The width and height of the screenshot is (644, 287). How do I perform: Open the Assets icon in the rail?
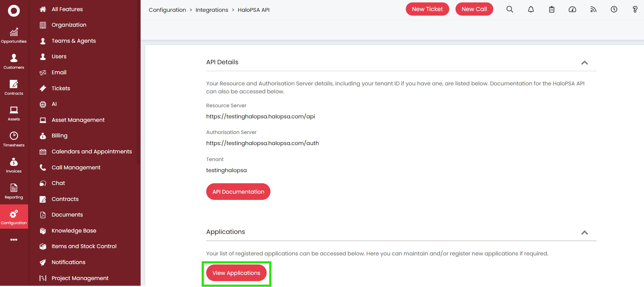[14, 114]
